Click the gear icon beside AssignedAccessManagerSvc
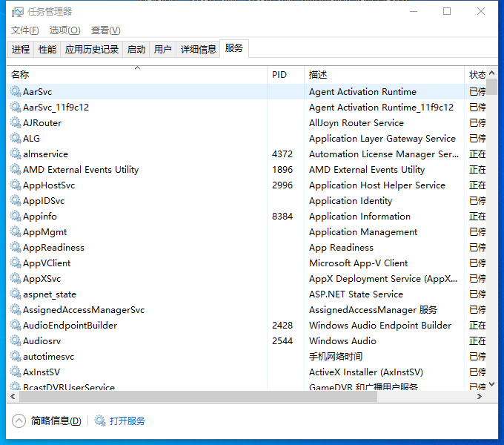Screen dimensions: 504x445 tap(16, 309)
